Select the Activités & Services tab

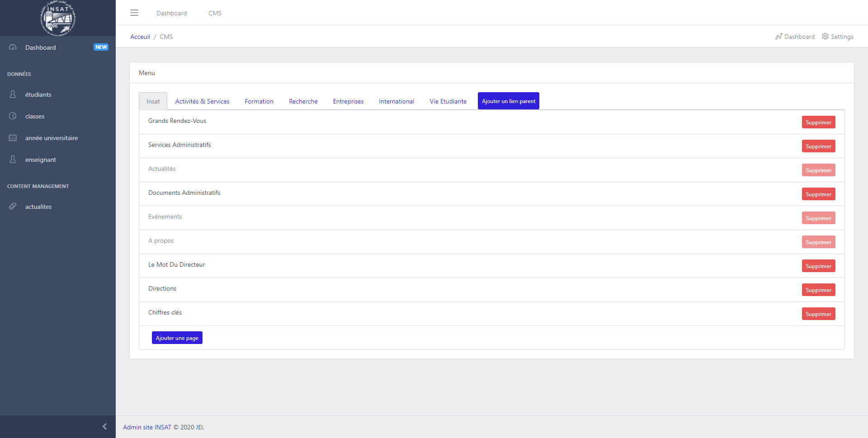point(202,101)
